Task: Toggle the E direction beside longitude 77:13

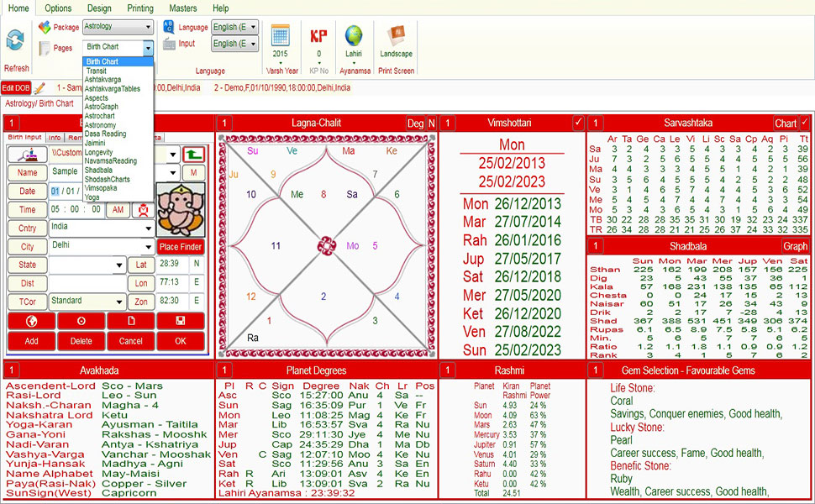Action: click(x=197, y=282)
